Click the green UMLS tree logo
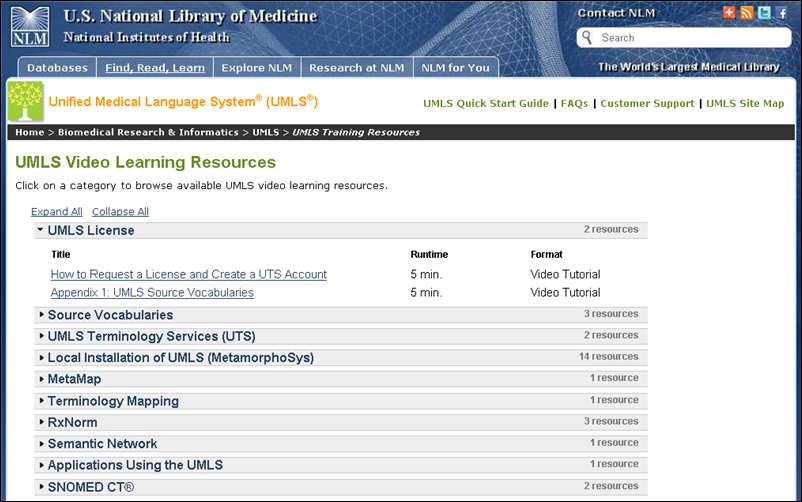 (x=25, y=101)
